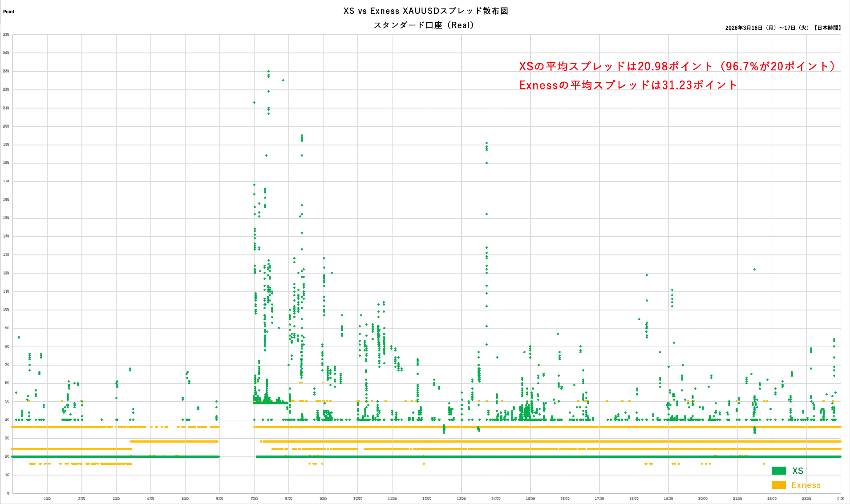Image resolution: width=850 pixels, height=504 pixels.
Task: Click the green XS legend color swatch
Action: [779, 471]
